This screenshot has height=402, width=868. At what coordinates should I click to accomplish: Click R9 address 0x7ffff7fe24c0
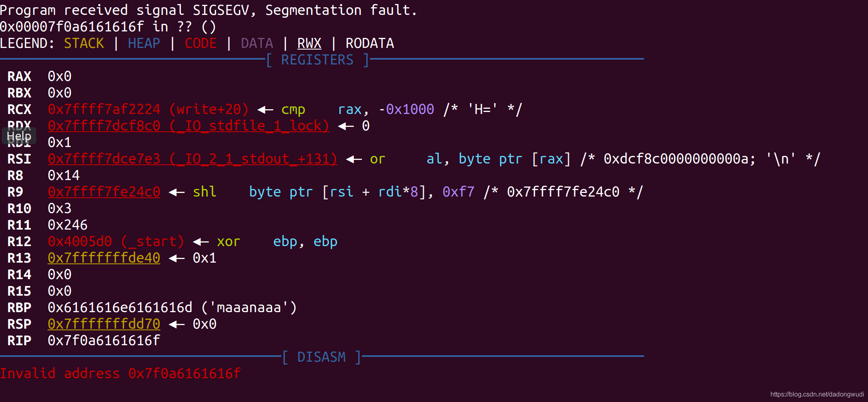coord(104,192)
